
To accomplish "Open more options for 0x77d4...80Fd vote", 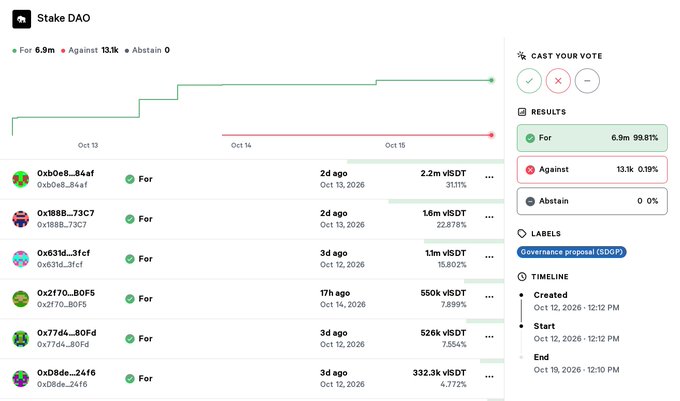I will [489, 337].
